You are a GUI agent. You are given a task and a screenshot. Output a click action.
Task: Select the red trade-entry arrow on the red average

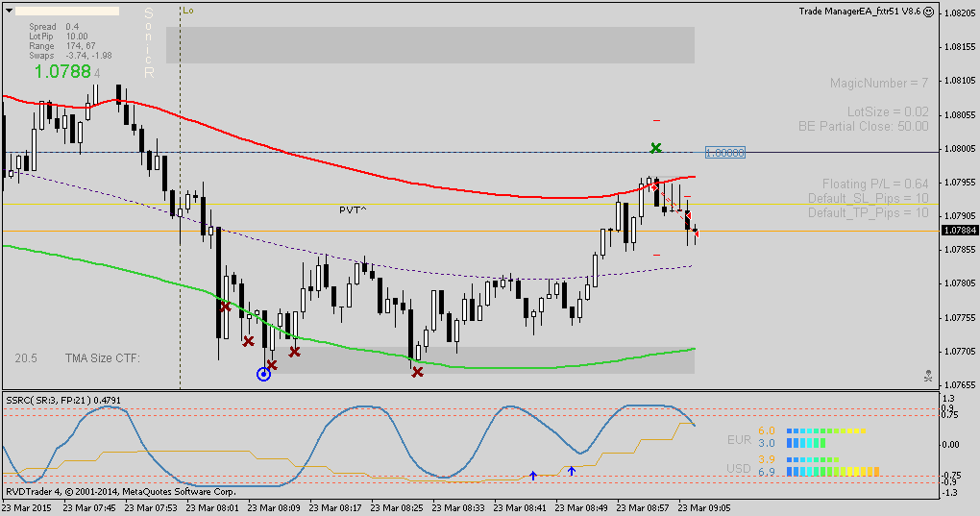point(654,186)
